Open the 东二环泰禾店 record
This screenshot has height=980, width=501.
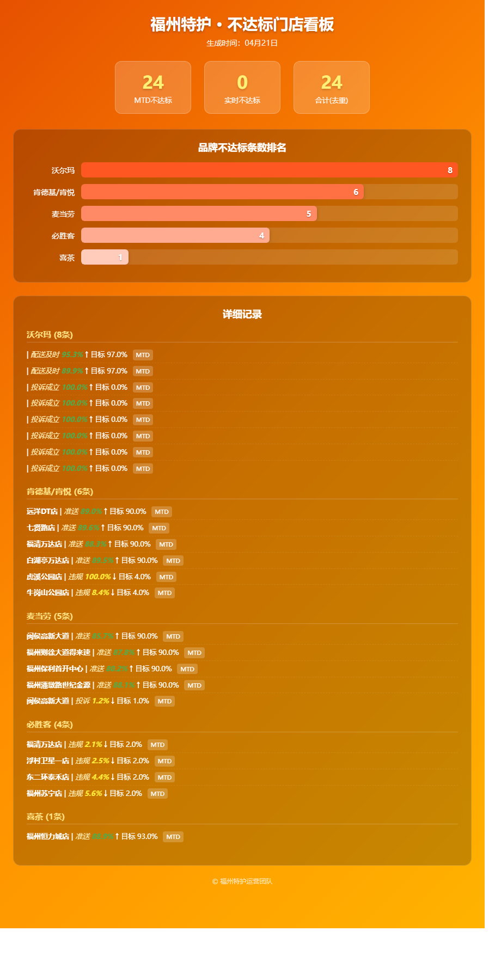point(242,777)
